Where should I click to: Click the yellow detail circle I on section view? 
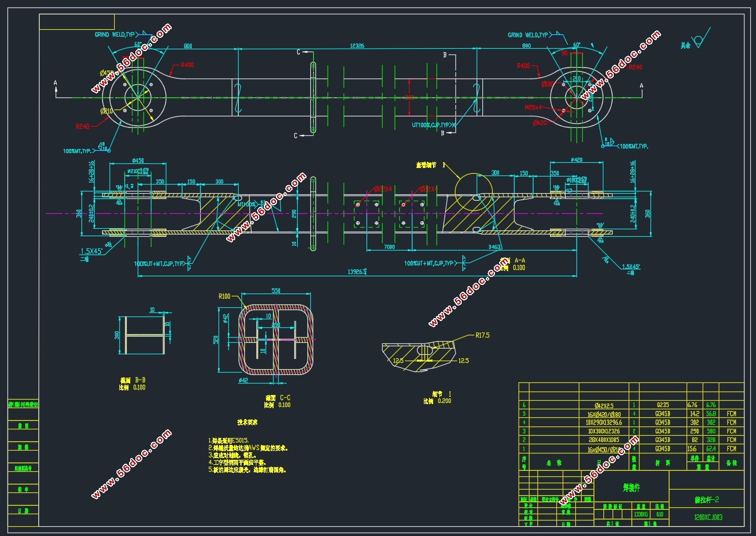(473, 193)
